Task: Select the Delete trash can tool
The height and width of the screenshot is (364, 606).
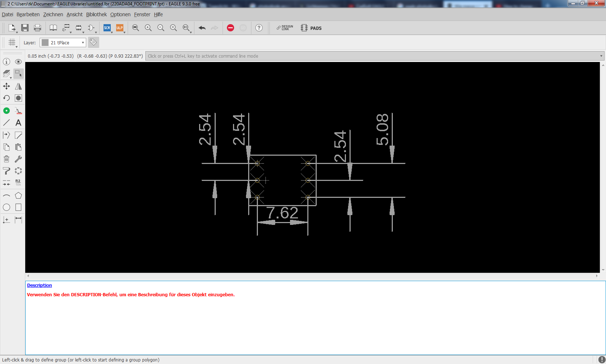Action: (6, 159)
